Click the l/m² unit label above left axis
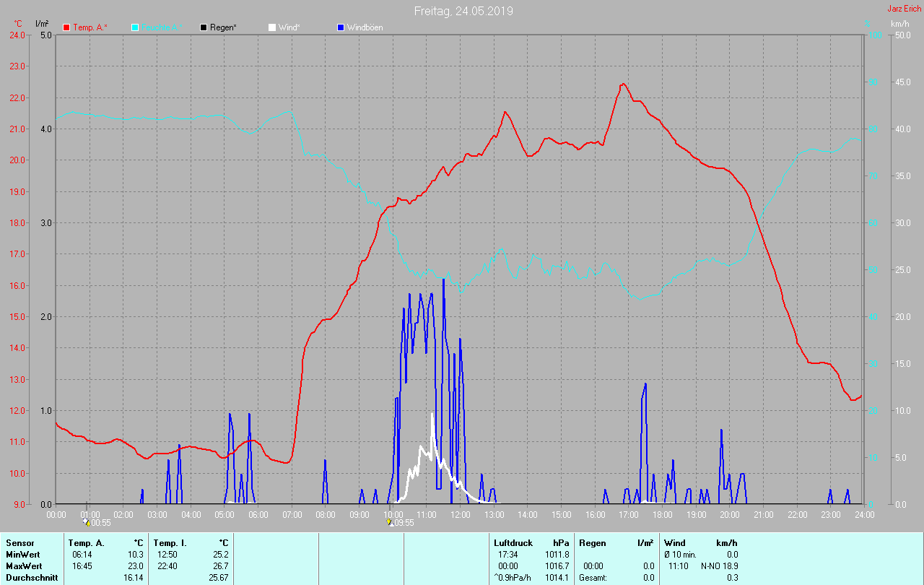This screenshot has height=585, width=924. [42, 24]
